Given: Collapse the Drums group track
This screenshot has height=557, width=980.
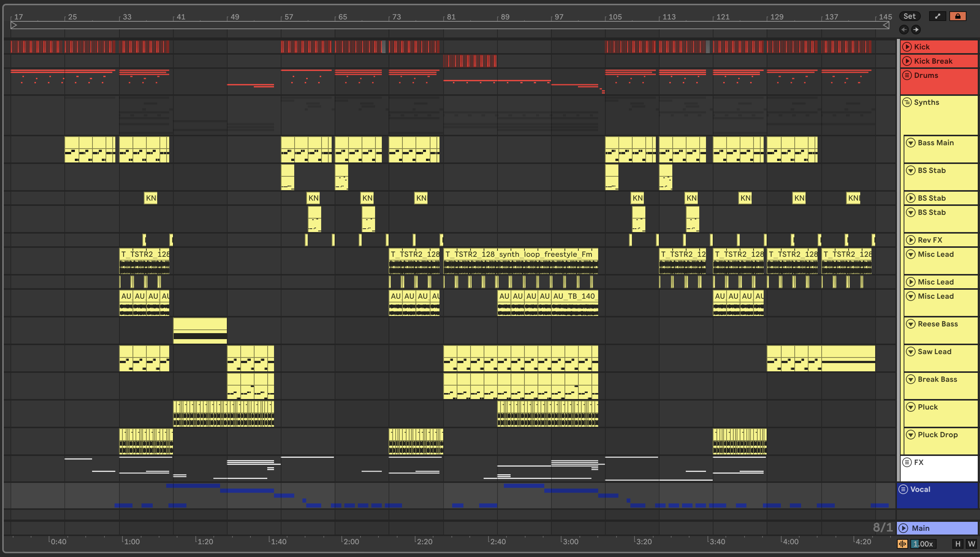Looking at the screenshot, I should pyautogui.click(x=907, y=75).
